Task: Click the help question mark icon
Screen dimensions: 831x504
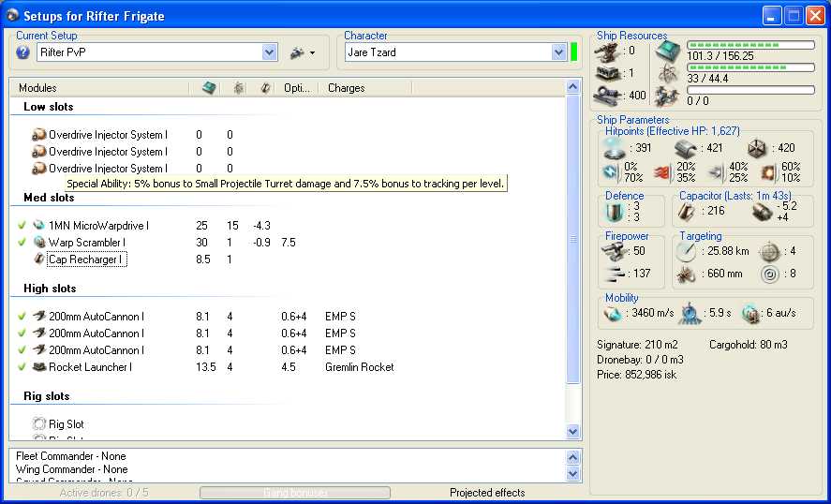Action: pos(22,52)
